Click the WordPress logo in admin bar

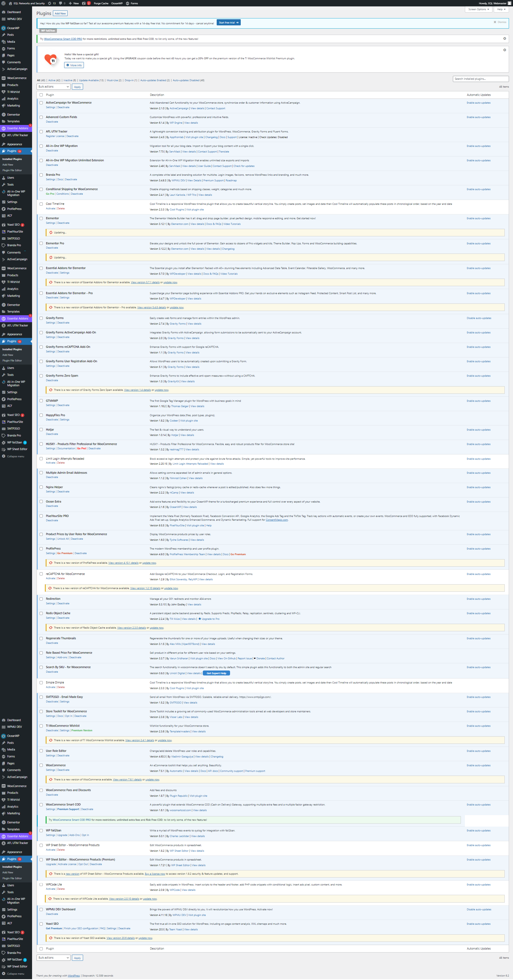click(x=3, y=3)
